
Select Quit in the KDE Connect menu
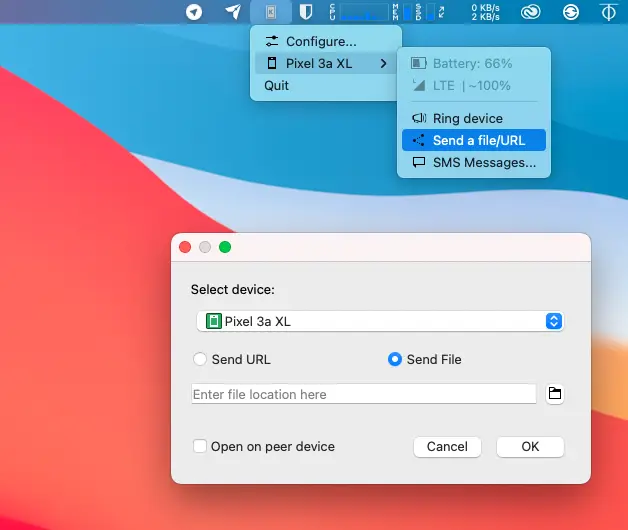326,85
